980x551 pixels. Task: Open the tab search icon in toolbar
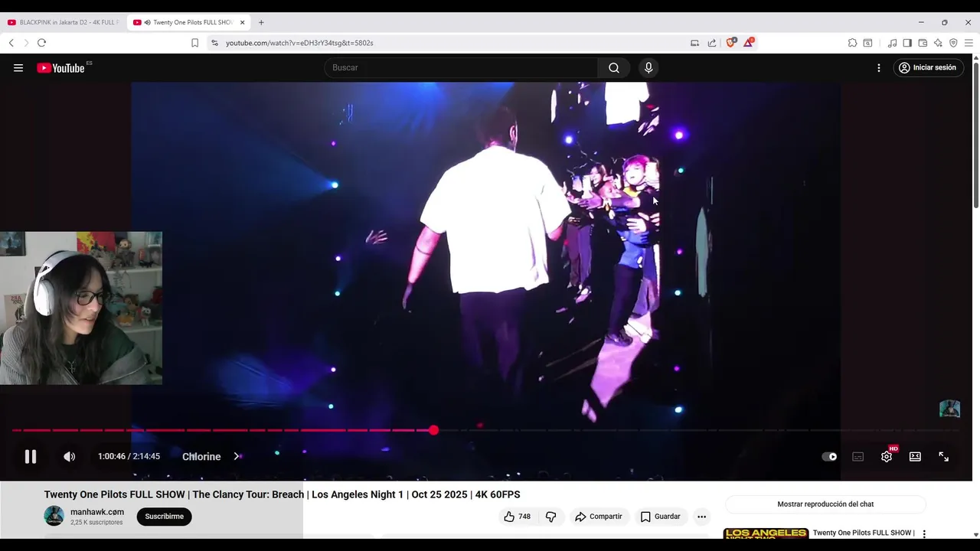click(867, 43)
